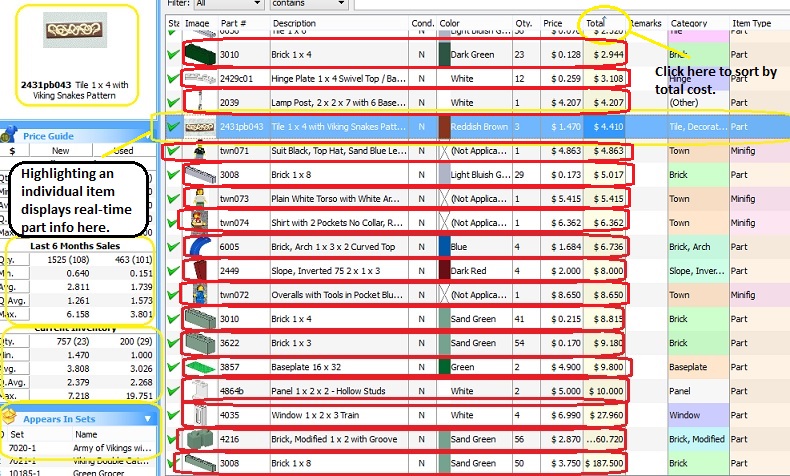The height and width of the screenshot is (476, 790).
Task: Click the Dark Red color swatch
Action: coord(444,270)
